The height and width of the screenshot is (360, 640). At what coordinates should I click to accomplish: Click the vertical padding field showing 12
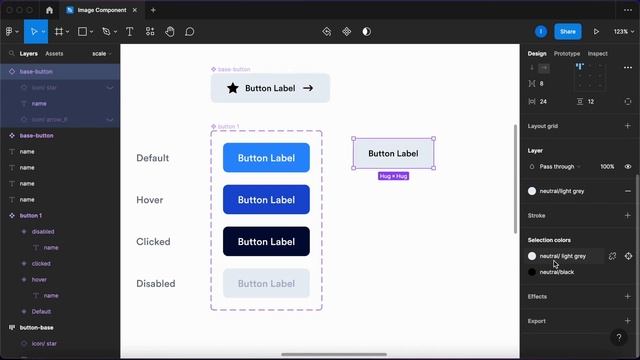point(591,101)
